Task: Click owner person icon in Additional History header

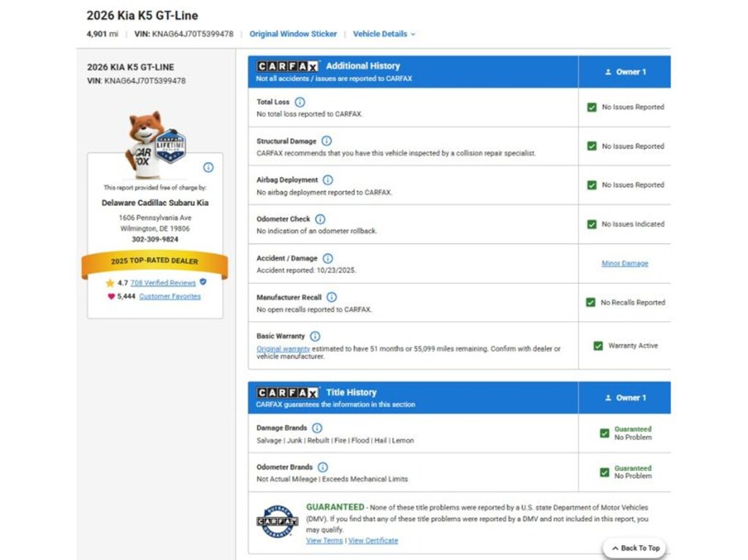Action: (x=608, y=72)
